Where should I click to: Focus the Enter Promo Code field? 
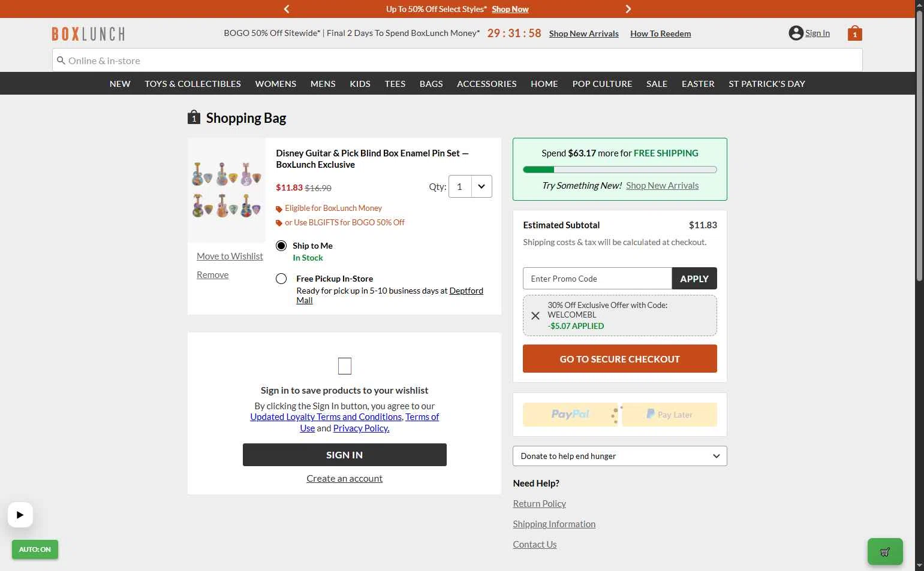pyautogui.click(x=597, y=279)
